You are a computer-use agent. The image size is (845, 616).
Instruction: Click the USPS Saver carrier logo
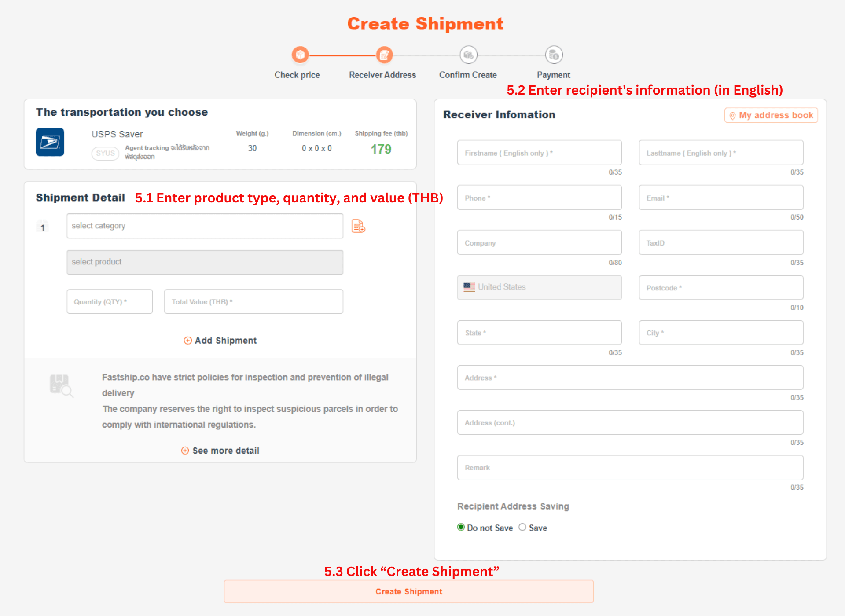tap(50, 142)
